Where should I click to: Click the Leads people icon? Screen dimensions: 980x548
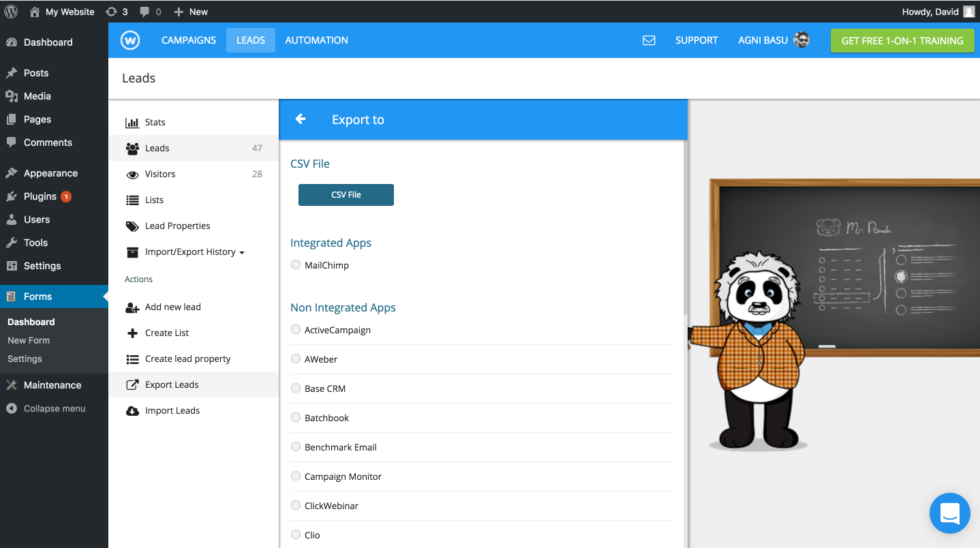click(x=133, y=149)
